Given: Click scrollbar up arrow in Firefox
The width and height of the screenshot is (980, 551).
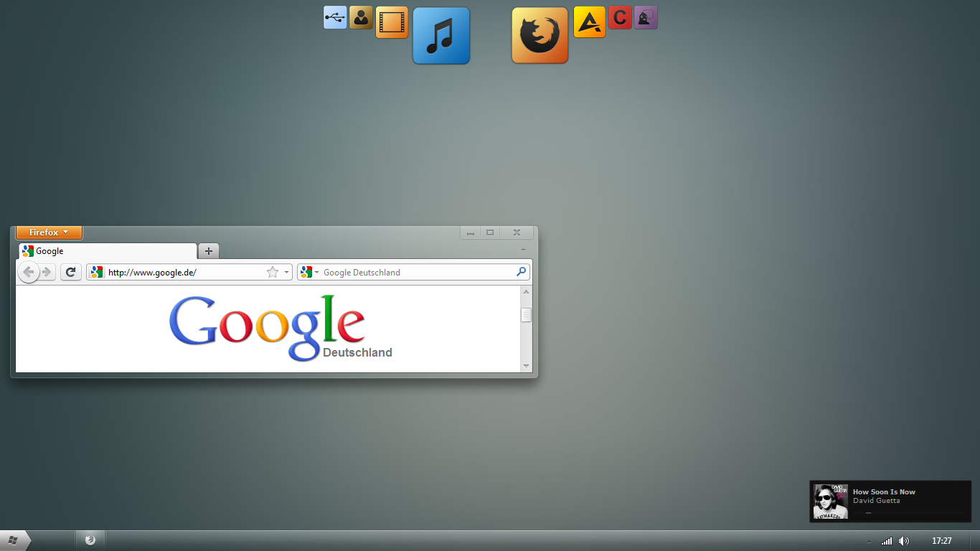Looking at the screenshot, I should point(527,291).
